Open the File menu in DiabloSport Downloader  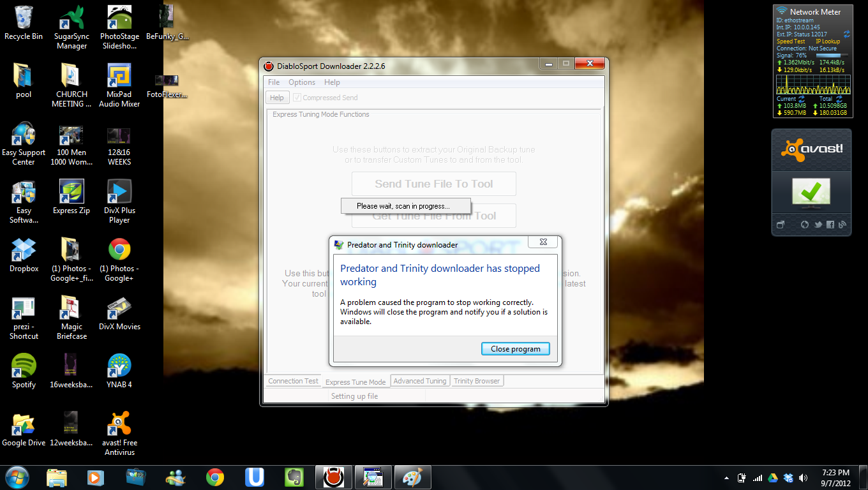[274, 82]
